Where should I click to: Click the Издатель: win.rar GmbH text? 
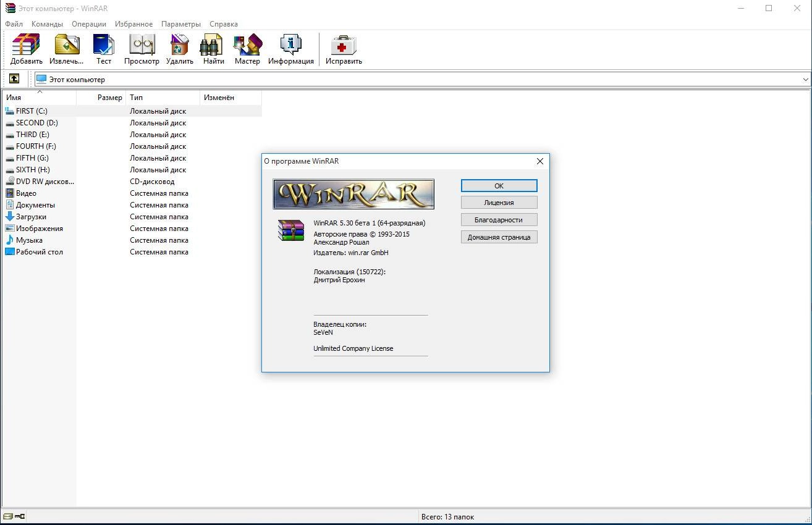point(351,253)
